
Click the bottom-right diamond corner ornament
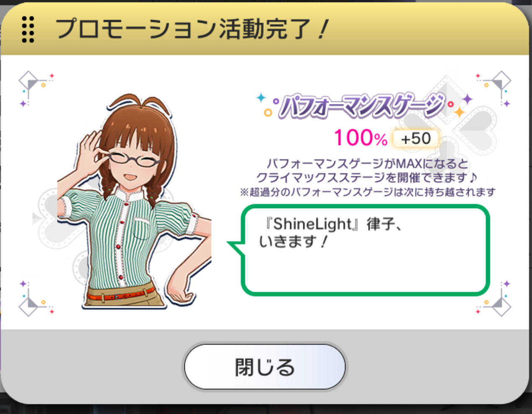pos(493,298)
